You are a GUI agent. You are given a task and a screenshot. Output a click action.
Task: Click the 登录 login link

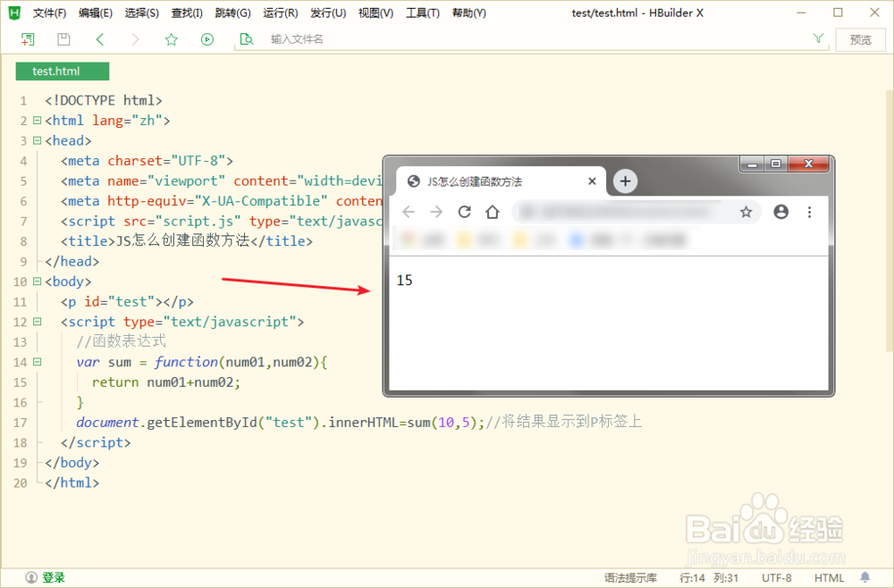44,577
